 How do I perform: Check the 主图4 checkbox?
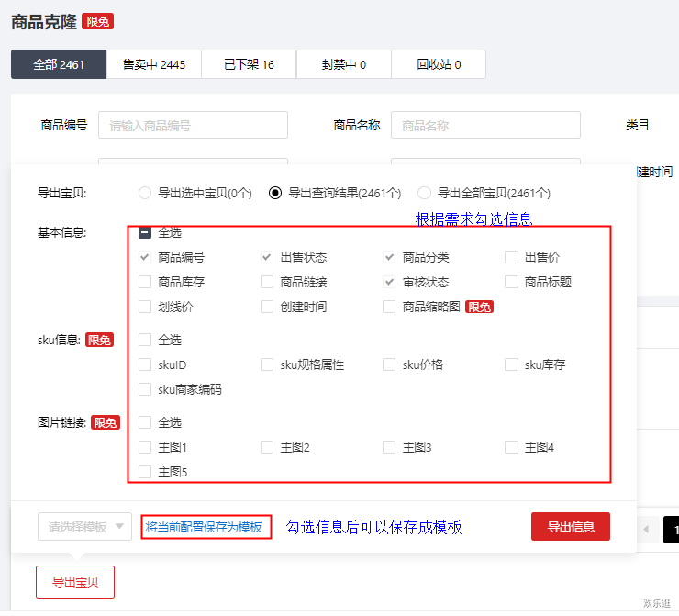click(511, 447)
